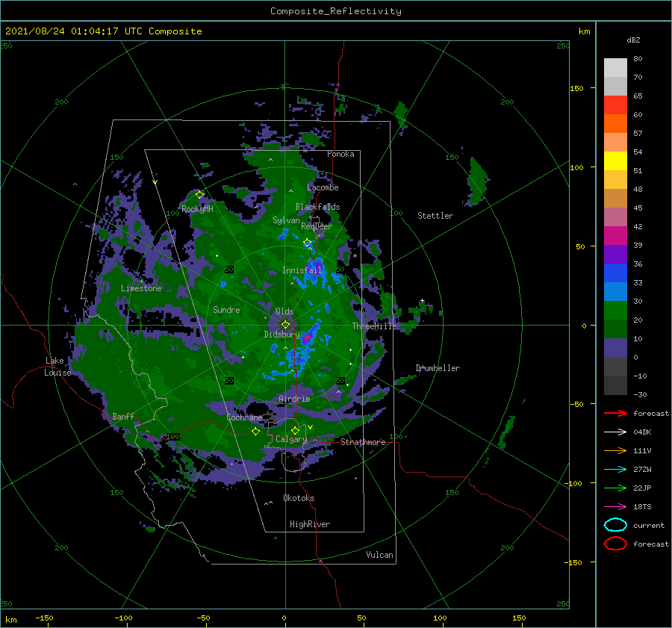Click the Stettler map label
Image resolution: width=672 pixels, height=628 pixels.
(435, 216)
